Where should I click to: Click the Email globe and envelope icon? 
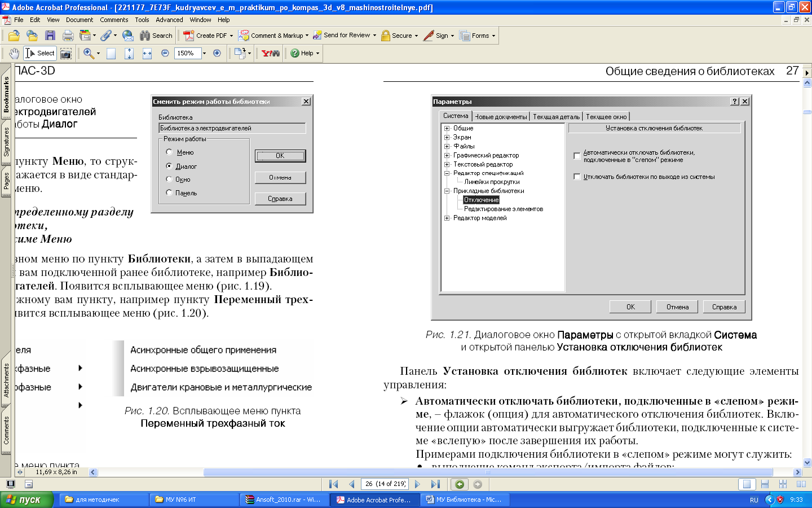click(x=128, y=36)
